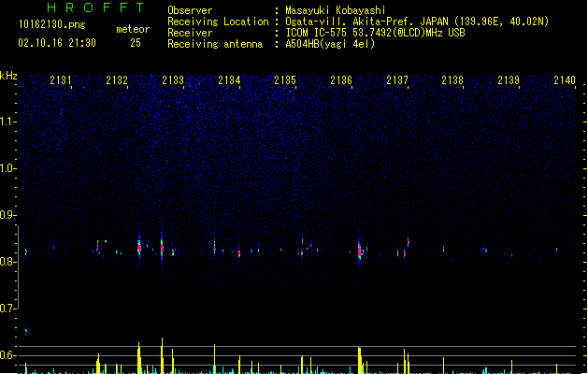Select the file name 10162130.png

coord(52,24)
